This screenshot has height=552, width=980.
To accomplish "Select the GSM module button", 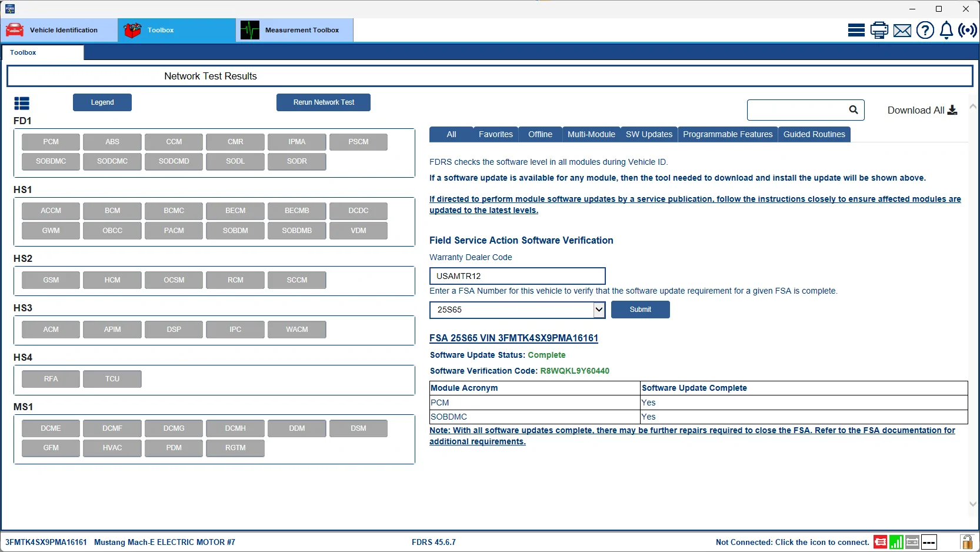I will pyautogui.click(x=51, y=280).
